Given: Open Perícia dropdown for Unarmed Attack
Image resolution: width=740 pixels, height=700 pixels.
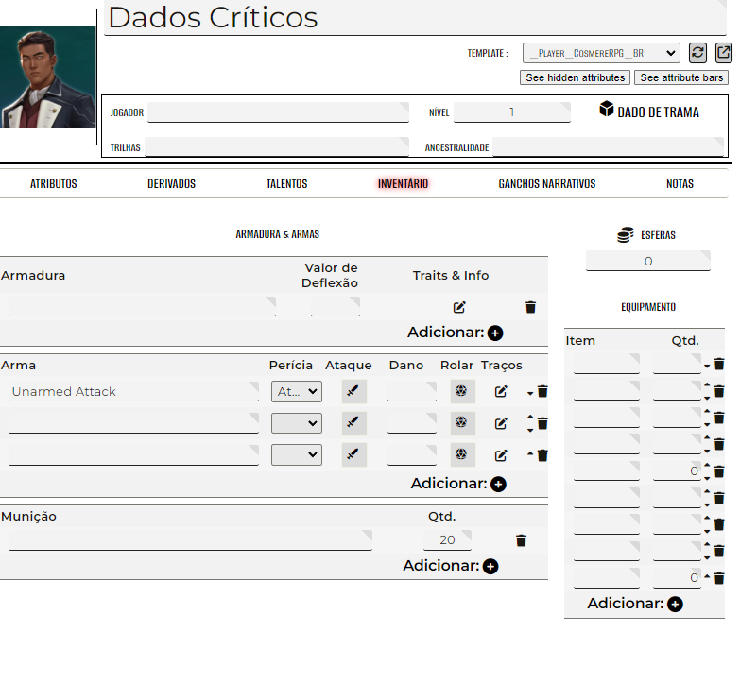Looking at the screenshot, I should [297, 391].
